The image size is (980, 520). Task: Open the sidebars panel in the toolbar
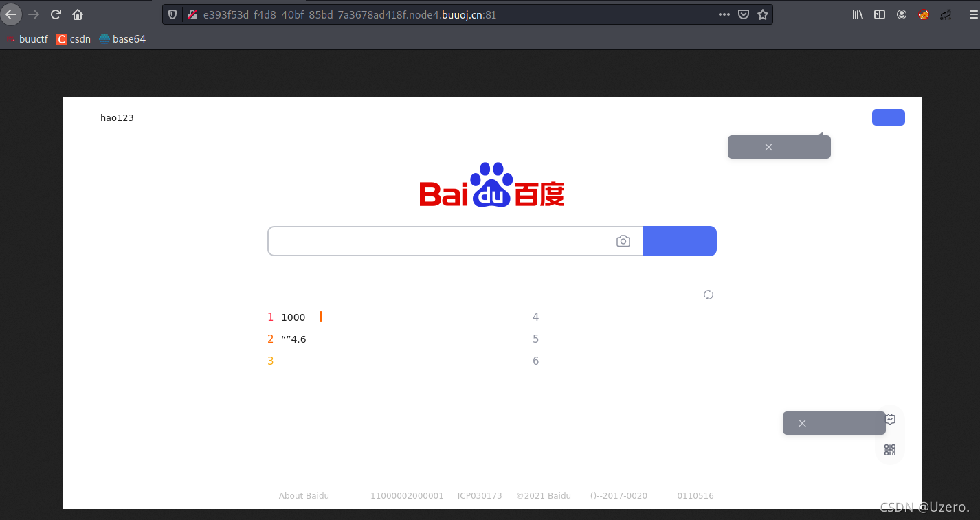point(880,14)
